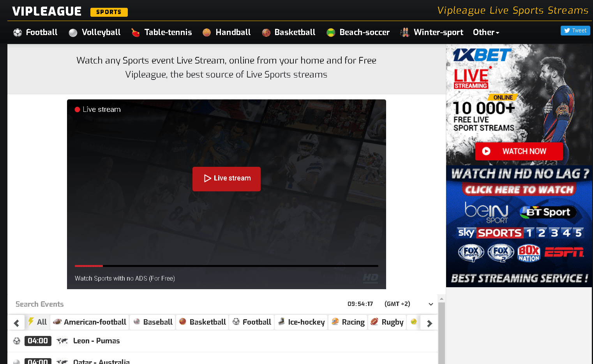593x364 pixels.
Task: Select the Football sport icon in navbar
Action: (17, 32)
